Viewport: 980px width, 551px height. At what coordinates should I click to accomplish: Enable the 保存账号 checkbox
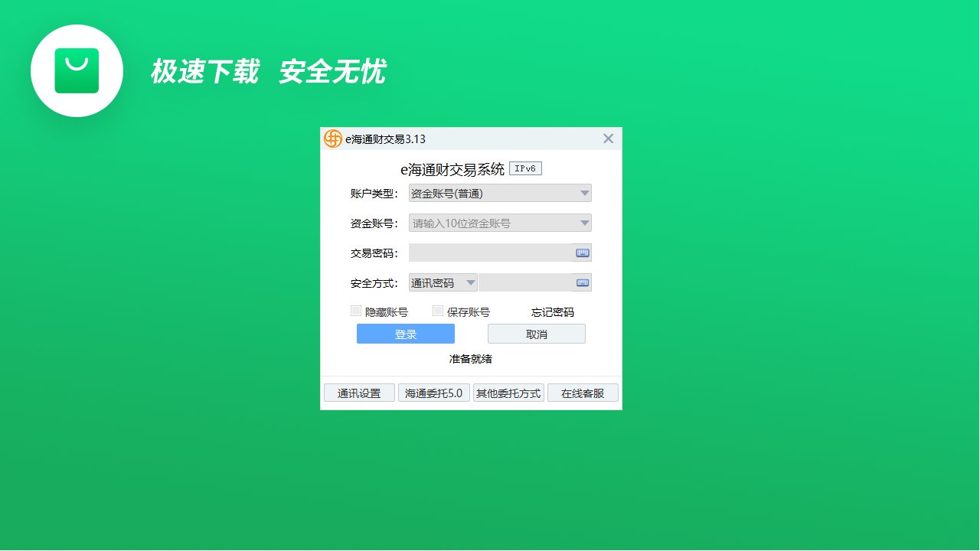(438, 311)
